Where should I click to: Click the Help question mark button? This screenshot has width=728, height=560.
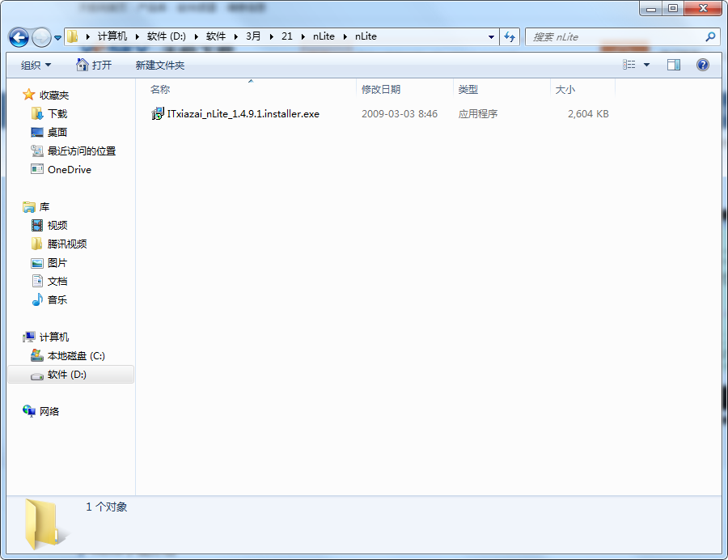tap(703, 65)
